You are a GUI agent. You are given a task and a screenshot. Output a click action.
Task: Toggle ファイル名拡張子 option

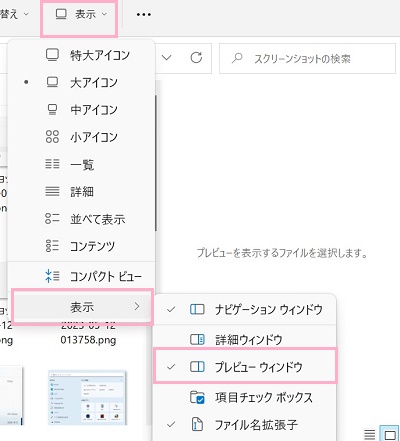click(245, 425)
